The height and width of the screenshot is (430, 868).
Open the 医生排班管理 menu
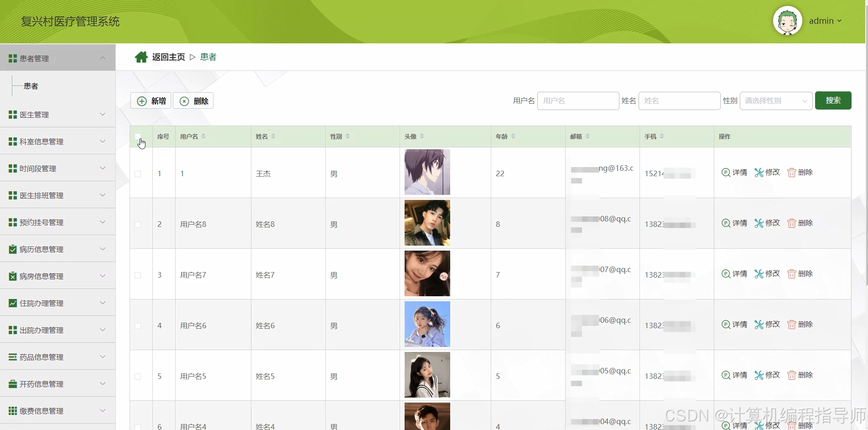pos(57,195)
